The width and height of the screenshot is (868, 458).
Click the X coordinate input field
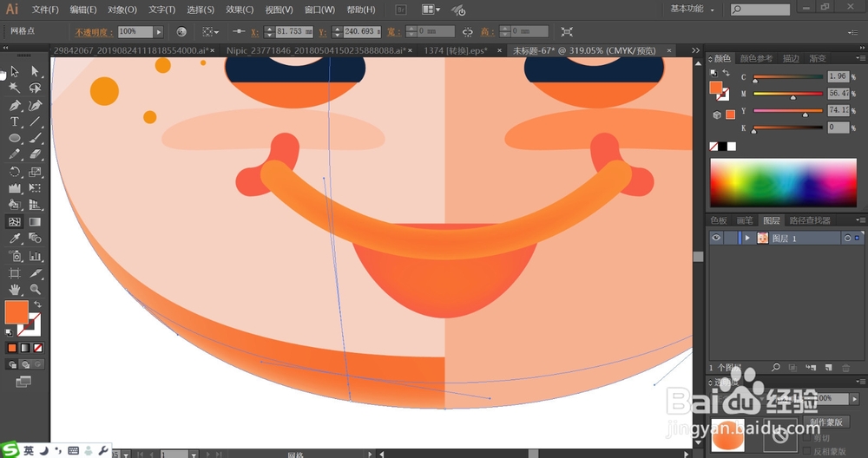(293, 31)
